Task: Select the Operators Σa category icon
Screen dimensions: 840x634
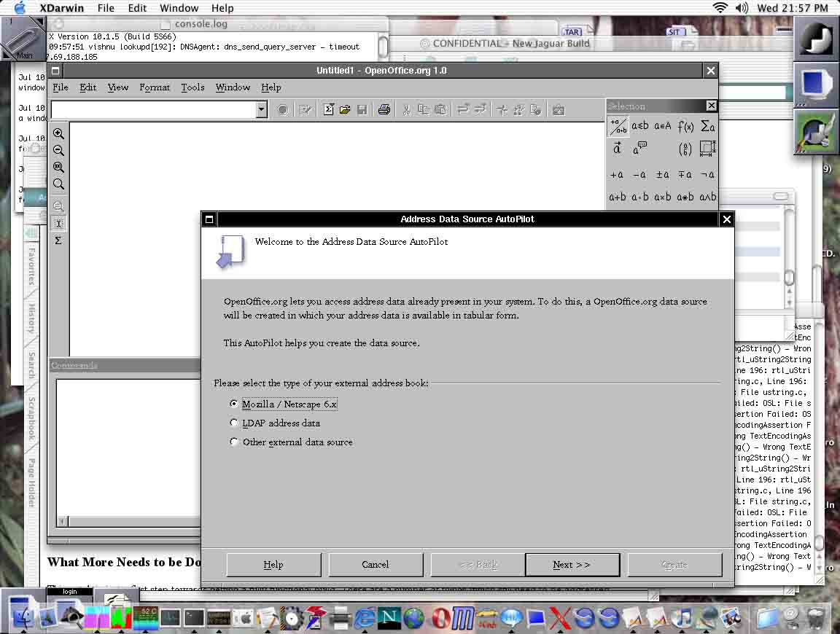Action: 708,126
